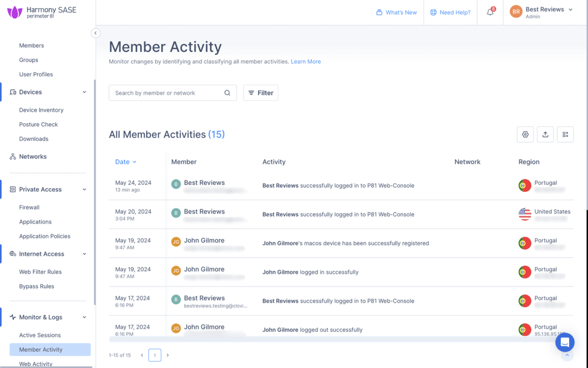Open the chat support bubble

pos(565,342)
